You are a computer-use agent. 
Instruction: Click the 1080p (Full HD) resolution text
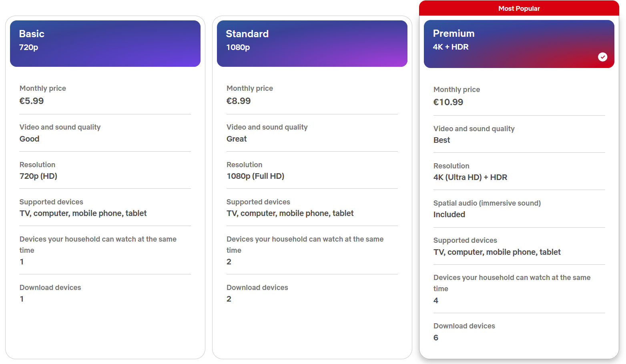click(255, 176)
